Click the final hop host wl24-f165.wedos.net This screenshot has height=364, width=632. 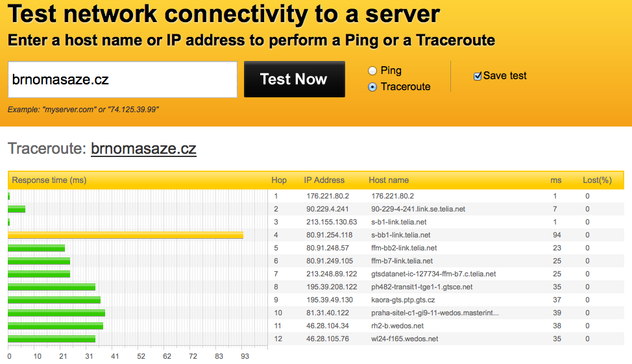pyautogui.click(x=404, y=339)
